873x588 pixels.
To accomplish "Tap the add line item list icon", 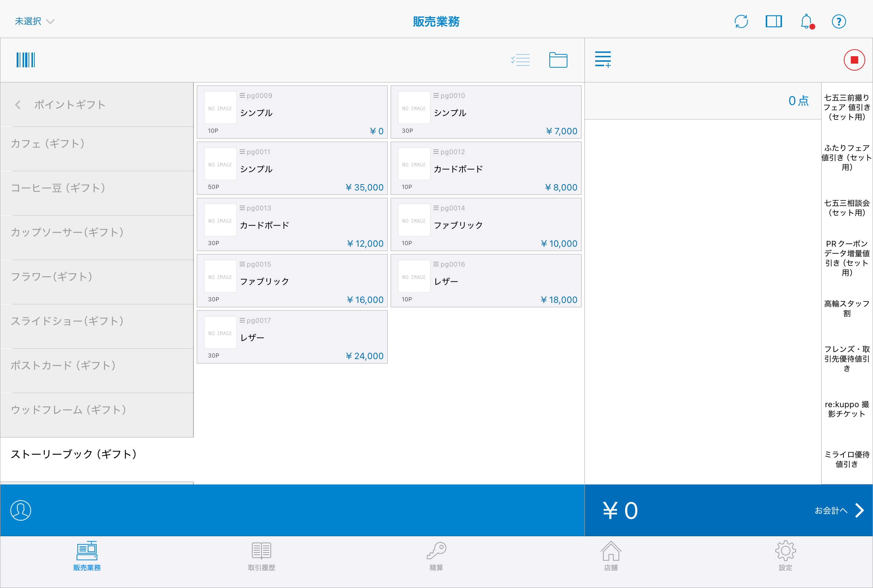I will [603, 60].
